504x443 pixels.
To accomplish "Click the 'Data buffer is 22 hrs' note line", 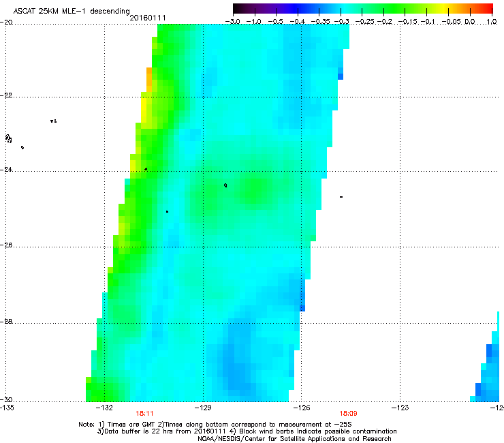I will (x=247, y=431).
